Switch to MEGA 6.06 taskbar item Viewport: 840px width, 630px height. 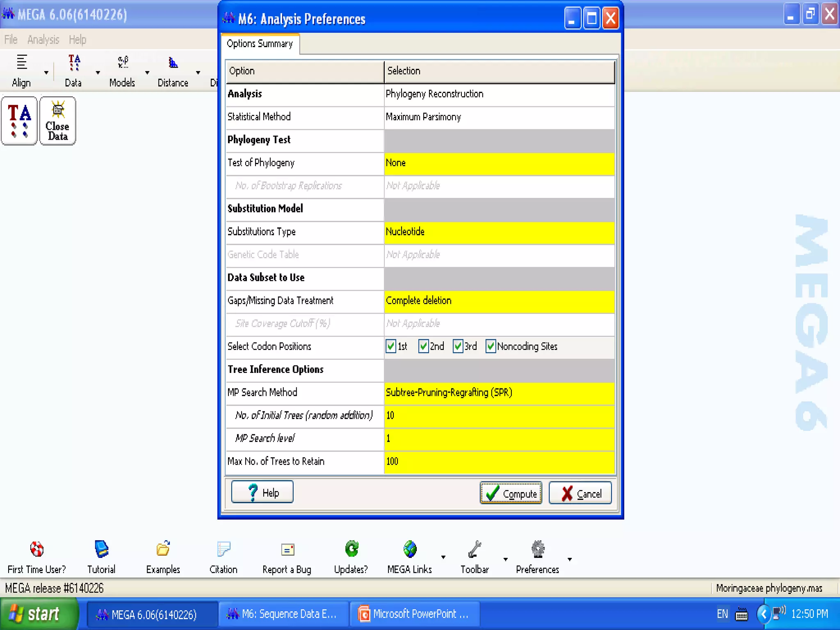[x=152, y=614]
